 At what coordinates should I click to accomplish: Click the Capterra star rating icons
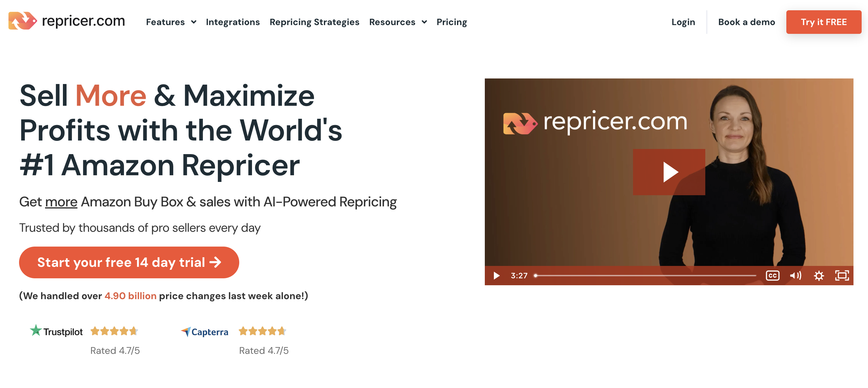(263, 331)
